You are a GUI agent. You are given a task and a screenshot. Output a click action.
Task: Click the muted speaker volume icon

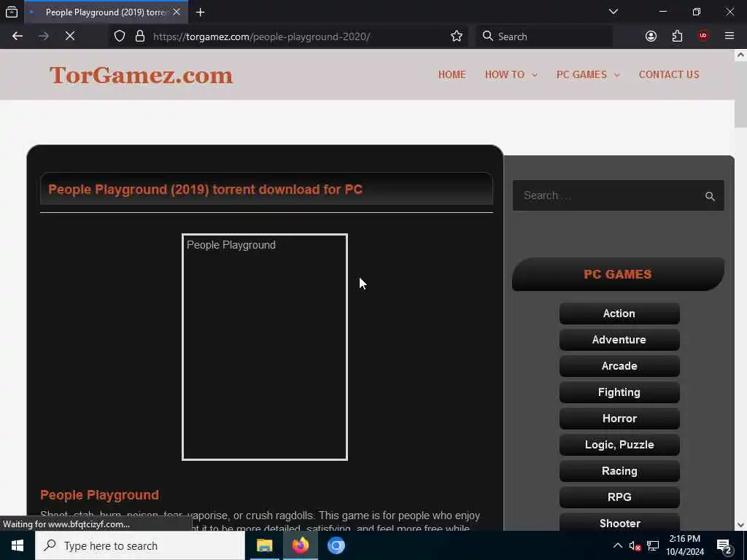coord(635,545)
